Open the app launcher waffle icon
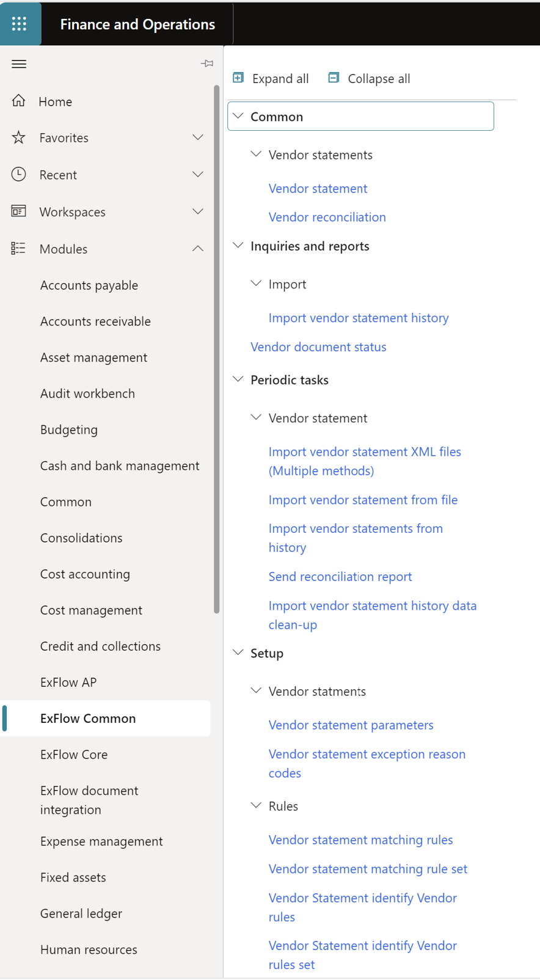This screenshot has width=540, height=980. 20,24
